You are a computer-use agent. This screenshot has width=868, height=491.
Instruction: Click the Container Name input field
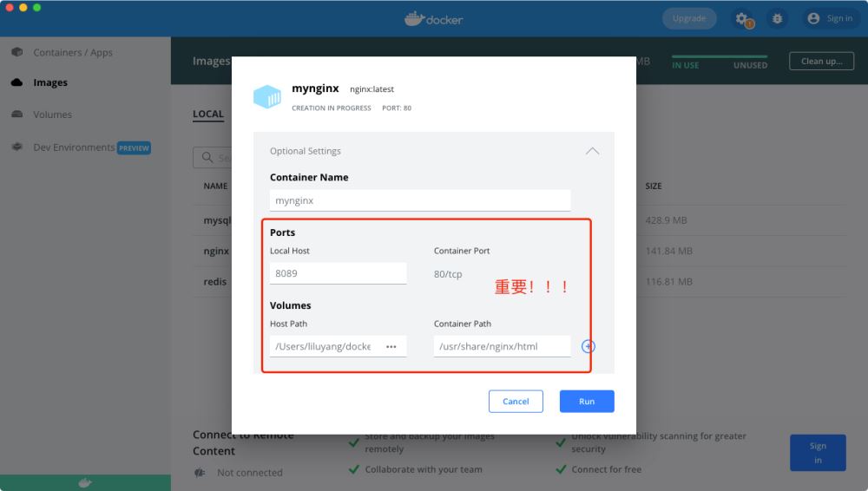[419, 200]
